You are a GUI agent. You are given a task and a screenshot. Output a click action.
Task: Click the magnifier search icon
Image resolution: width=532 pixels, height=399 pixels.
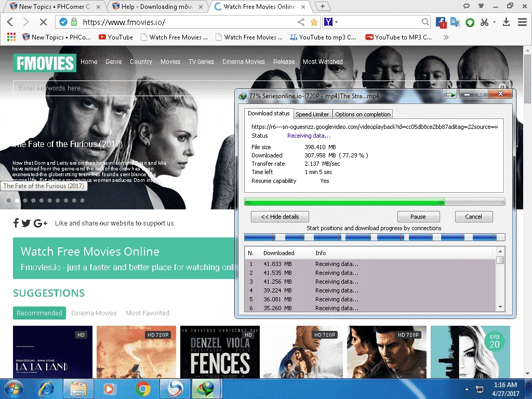pos(425,22)
